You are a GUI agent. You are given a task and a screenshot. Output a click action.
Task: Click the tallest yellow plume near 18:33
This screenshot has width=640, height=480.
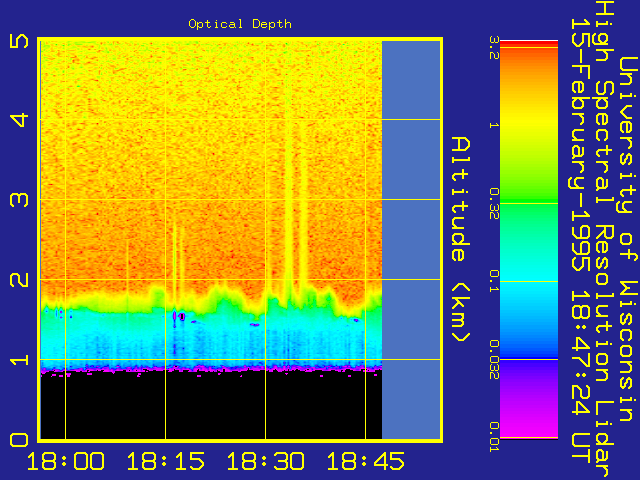[x=289, y=196]
